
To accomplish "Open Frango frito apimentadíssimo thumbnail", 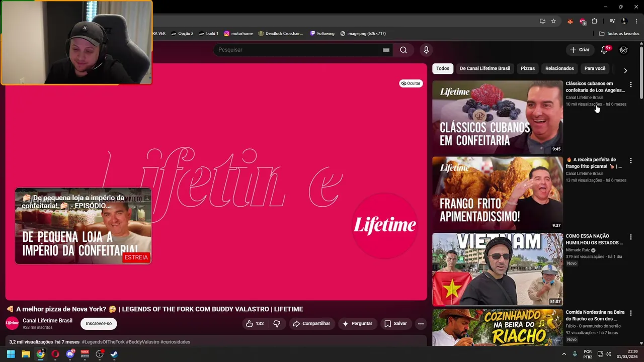I will tap(498, 194).
